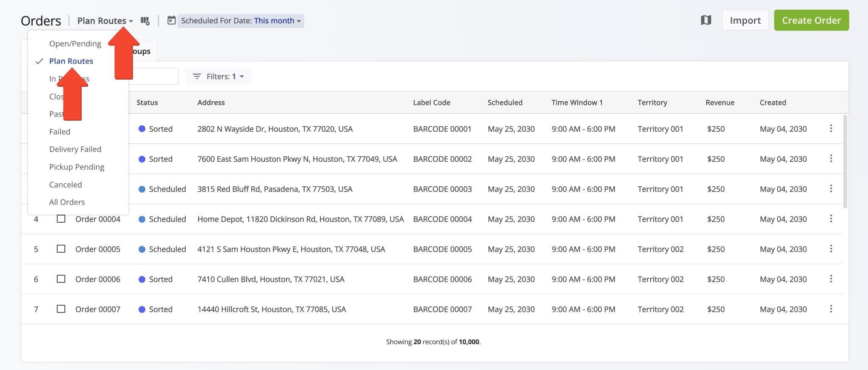Click BARCODE 00001 label code
Viewport: 868px width, 370px height.
pos(442,129)
